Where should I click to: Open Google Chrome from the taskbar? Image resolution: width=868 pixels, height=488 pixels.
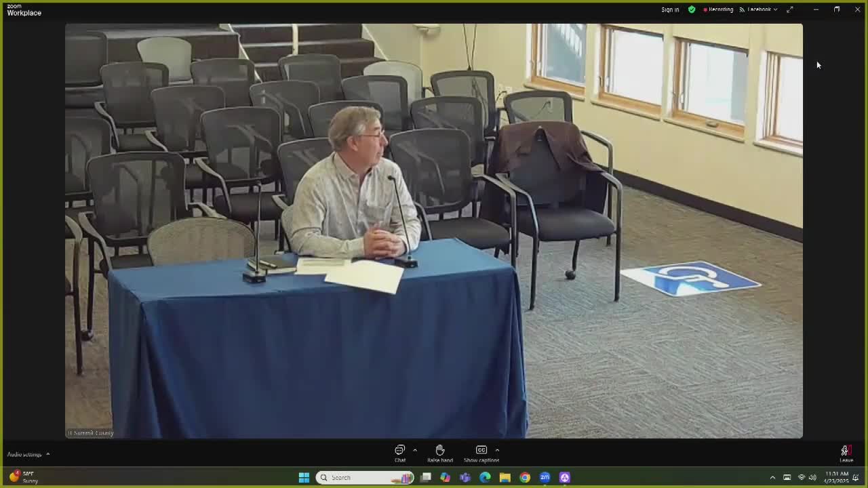(x=525, y=477)
